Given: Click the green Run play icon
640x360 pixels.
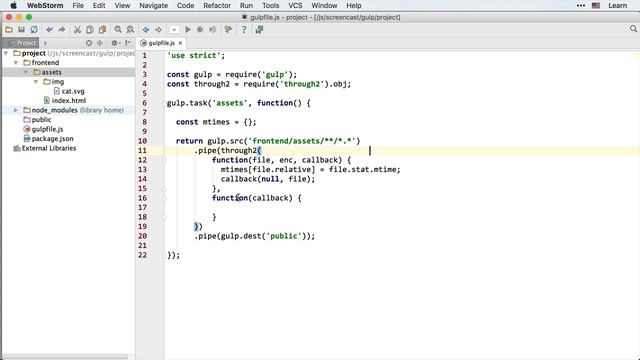Looking at the screenshot, I should click(188, 30).
